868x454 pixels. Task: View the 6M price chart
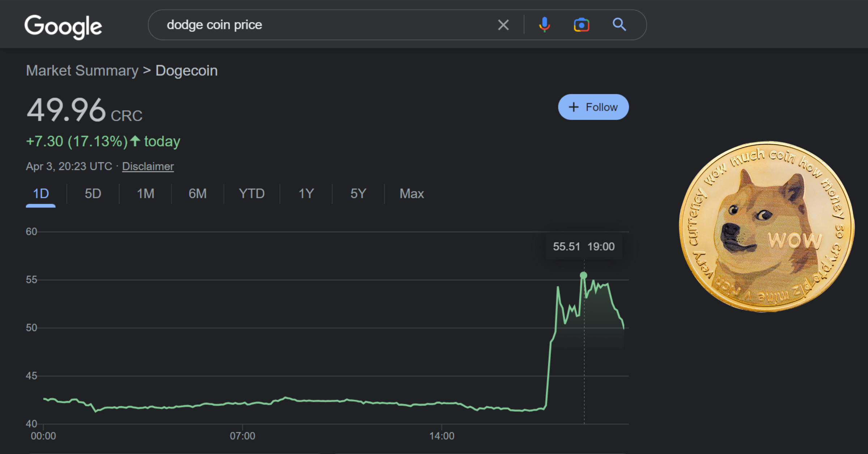click(x=197, y=194)
